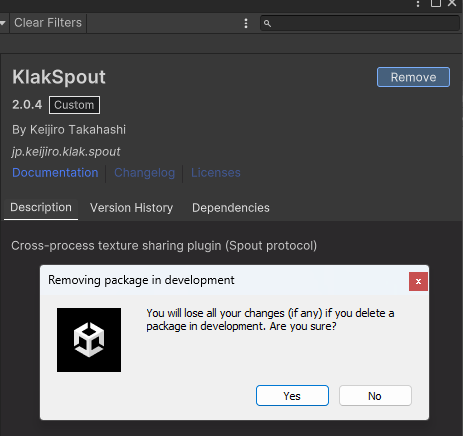This screenshot has width=463, height=436.
Task: Focus the package search field
Action: point(360,23)
